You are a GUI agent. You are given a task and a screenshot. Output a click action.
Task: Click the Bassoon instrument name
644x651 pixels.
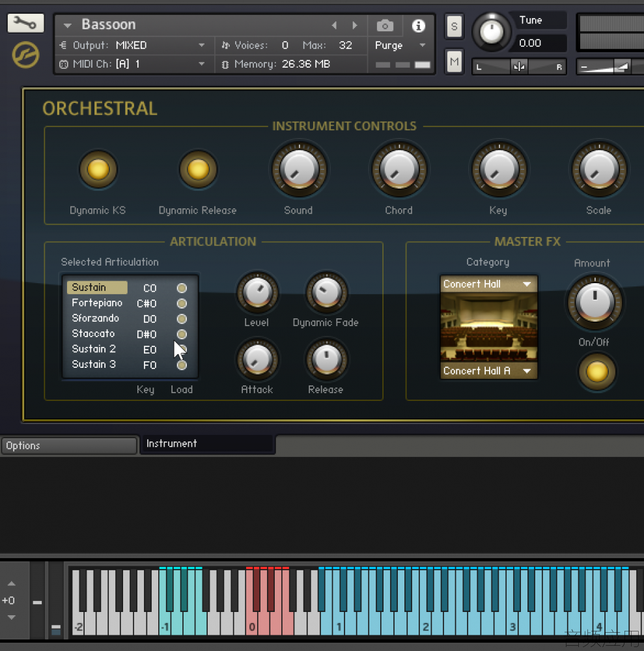tap(109, 25)
